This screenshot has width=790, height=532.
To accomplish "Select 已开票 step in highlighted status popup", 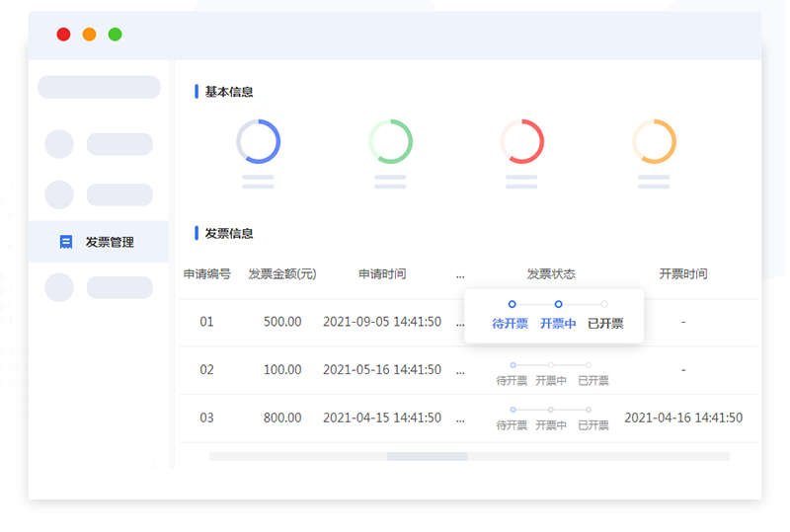I will click(x=605, y=323).
